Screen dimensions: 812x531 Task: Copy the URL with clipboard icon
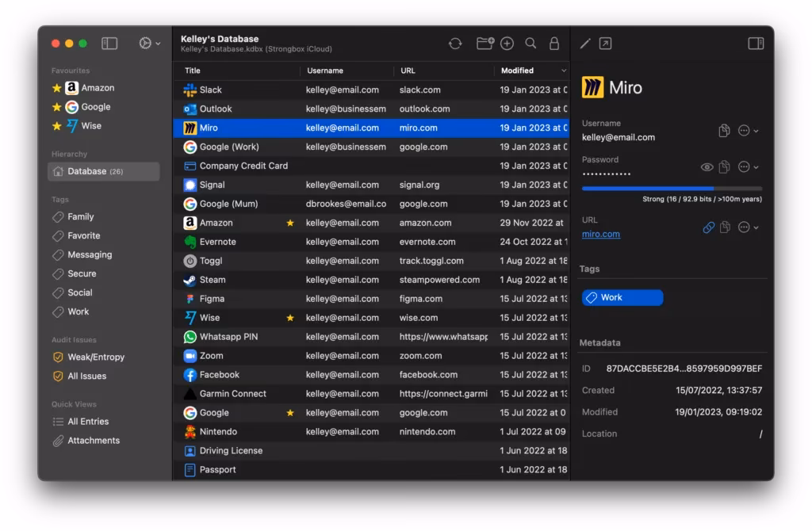725,227
